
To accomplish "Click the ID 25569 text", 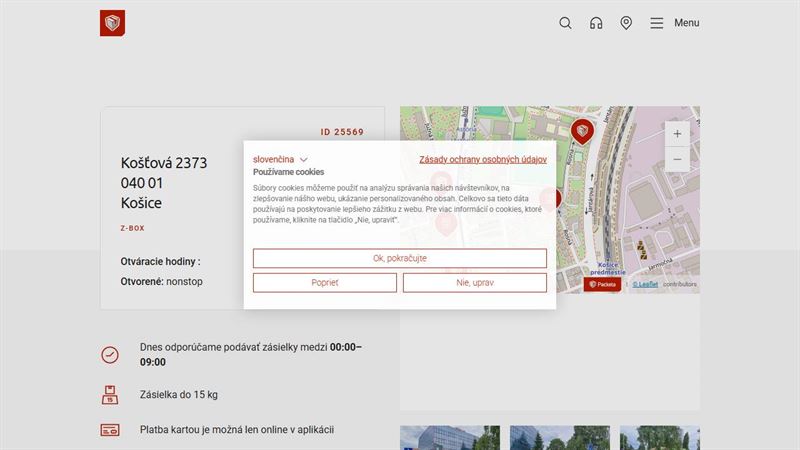I will click(342, 132).
